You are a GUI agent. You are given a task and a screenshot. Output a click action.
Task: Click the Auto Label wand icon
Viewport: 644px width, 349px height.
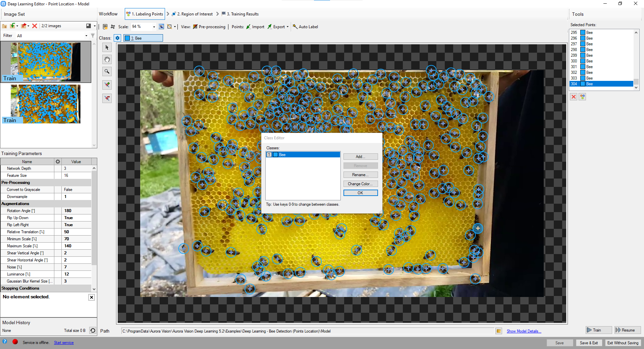pyautogui.click(x=295, y=27)
